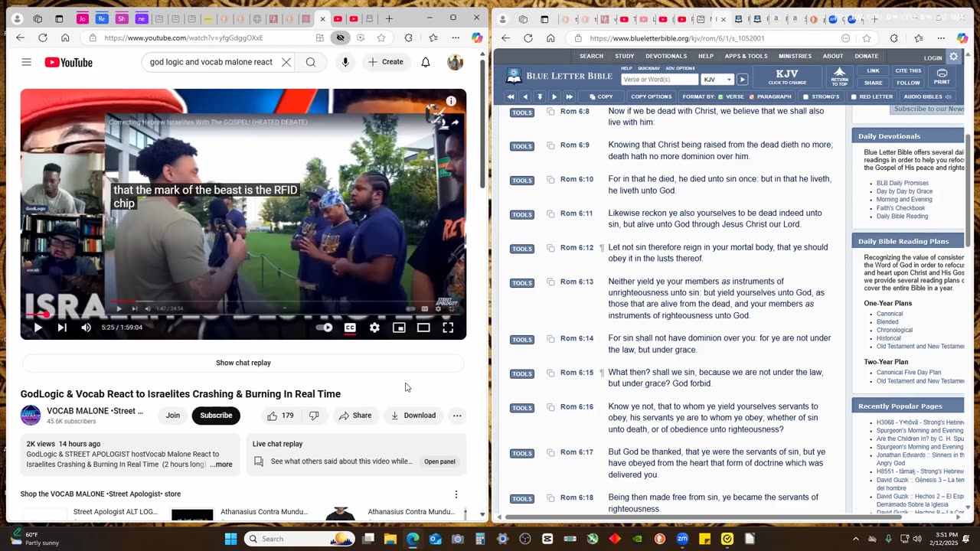The width and height of the screenshot is (980, 551).
Task: Open MINISTRIES menu
Action: click(795, 56)
